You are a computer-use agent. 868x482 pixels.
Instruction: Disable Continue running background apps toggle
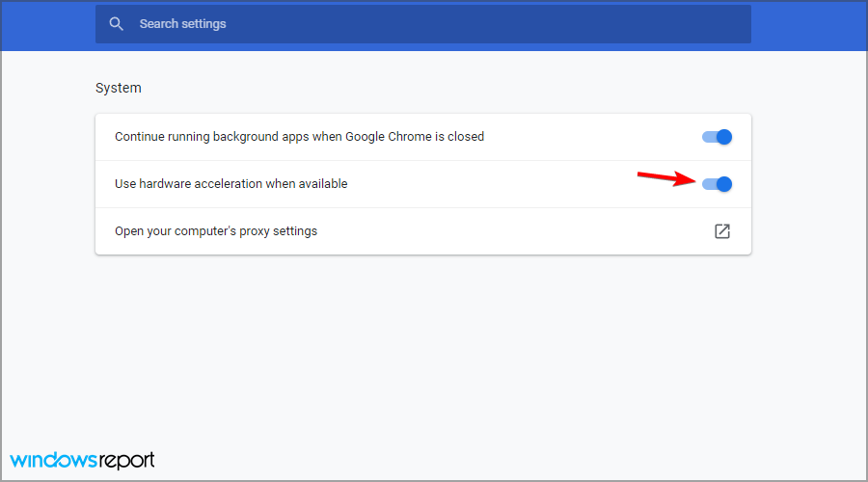pyautogui.click(x=717, y=137)
